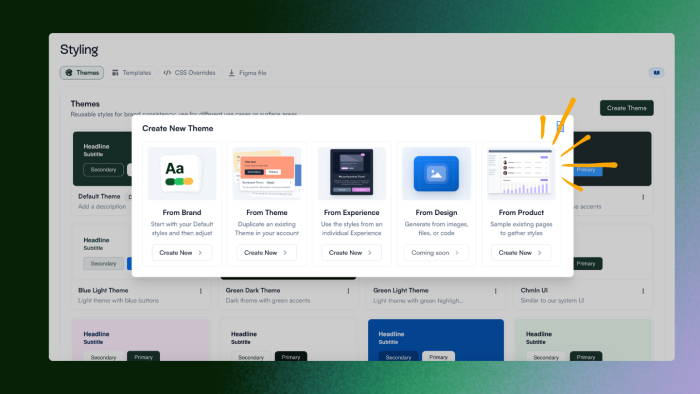Click 'Similar to our system UI' description
Viewport: 700px width, 394px height.
pos(552,301)
